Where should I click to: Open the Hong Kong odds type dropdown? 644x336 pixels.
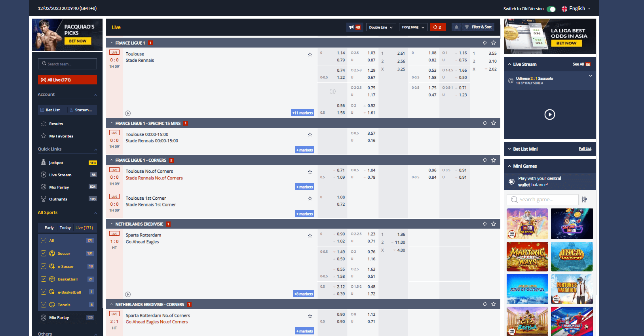click(x=413, y=27)
